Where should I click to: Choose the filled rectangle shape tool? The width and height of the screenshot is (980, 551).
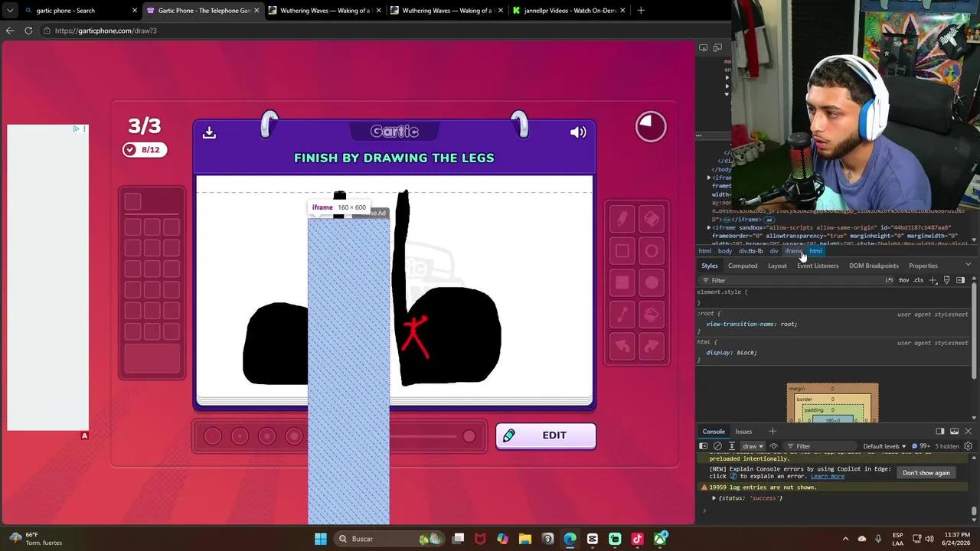tap(622, 283)
